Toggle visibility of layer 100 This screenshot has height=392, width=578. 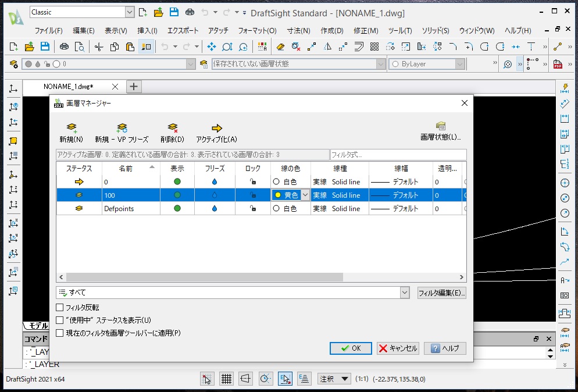coord(177,195)
